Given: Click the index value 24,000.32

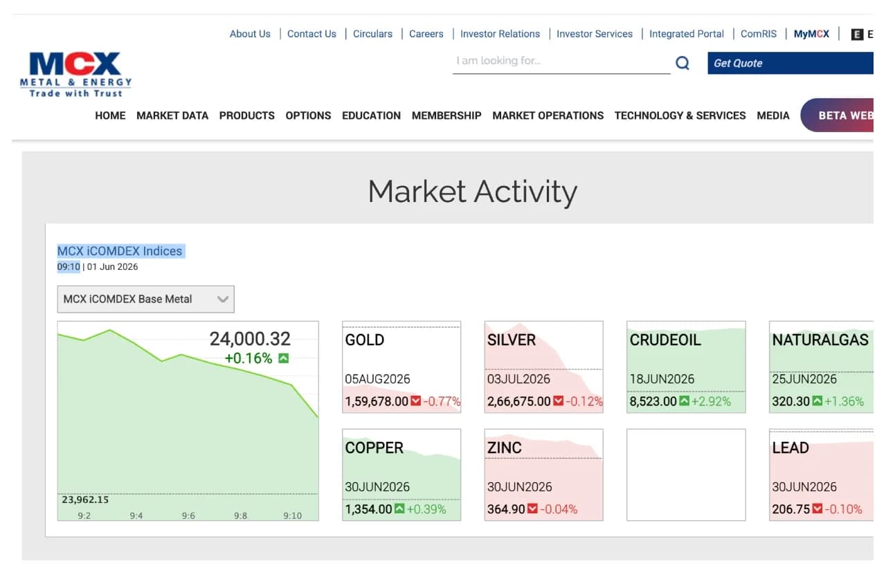Looking at the screenshot, I should [250, 339].
